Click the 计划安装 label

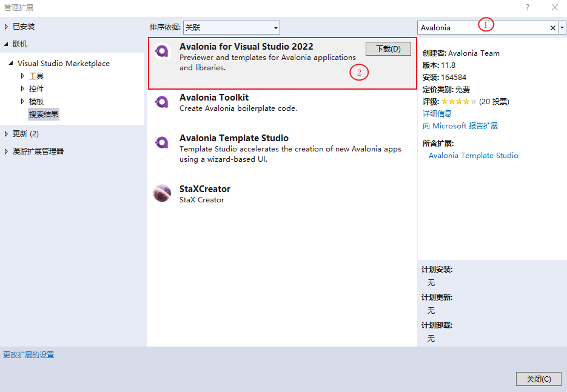pyautogui.click(x=437, y=270)
